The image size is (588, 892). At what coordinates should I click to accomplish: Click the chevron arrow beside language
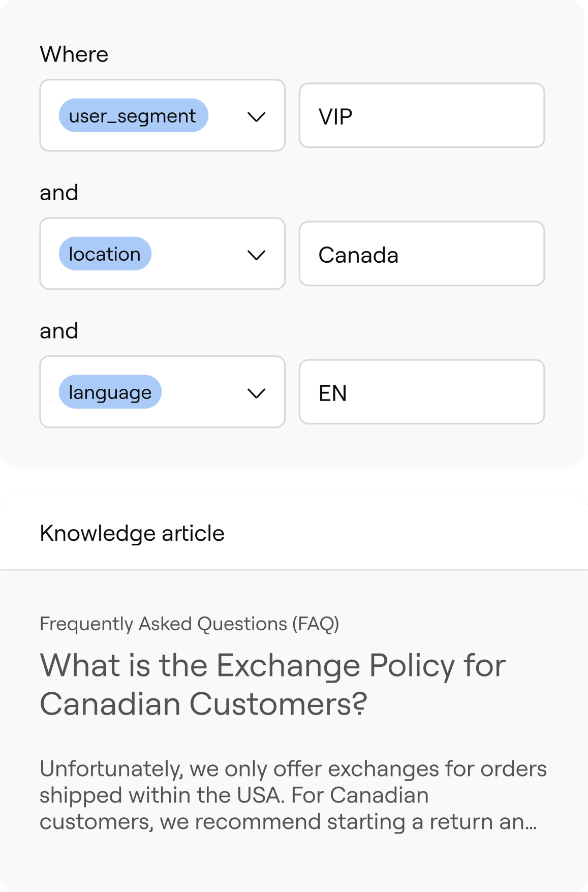coord(256,393)
